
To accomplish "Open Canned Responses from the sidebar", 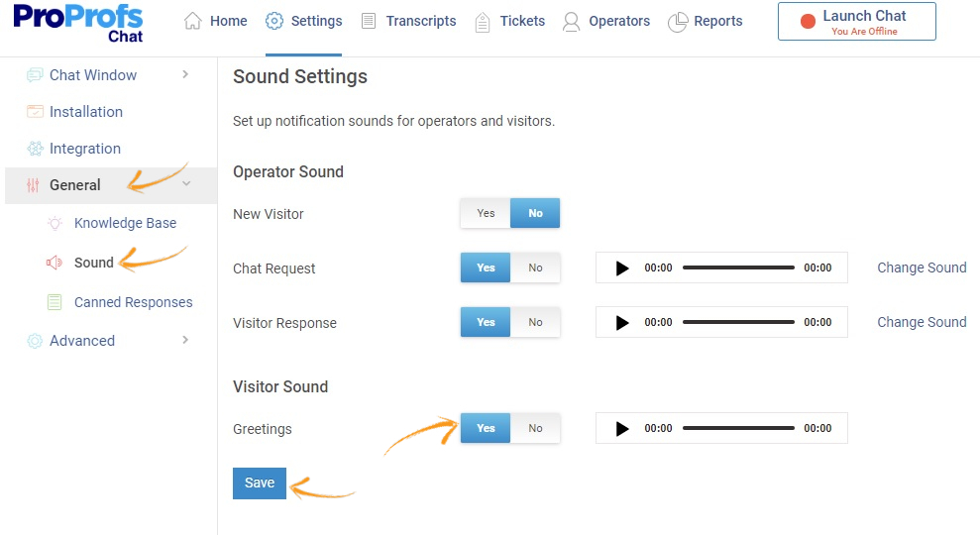I will coord(133,302).
